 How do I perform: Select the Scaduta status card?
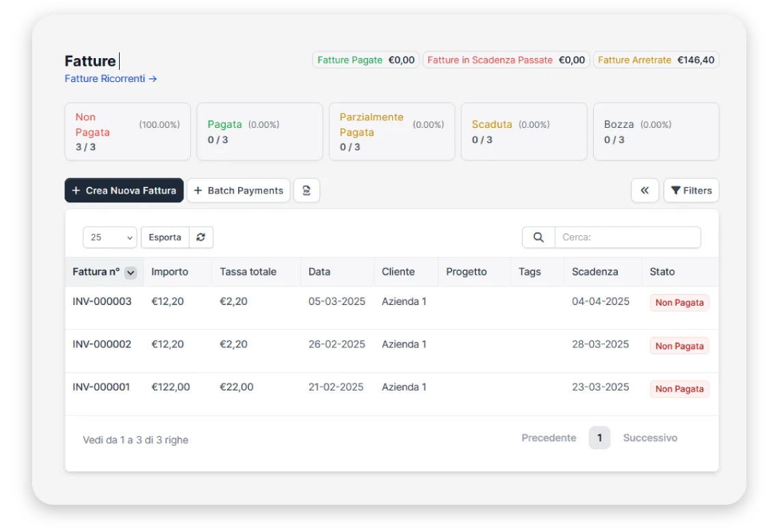pyautogui.click(x=523, y=132)
